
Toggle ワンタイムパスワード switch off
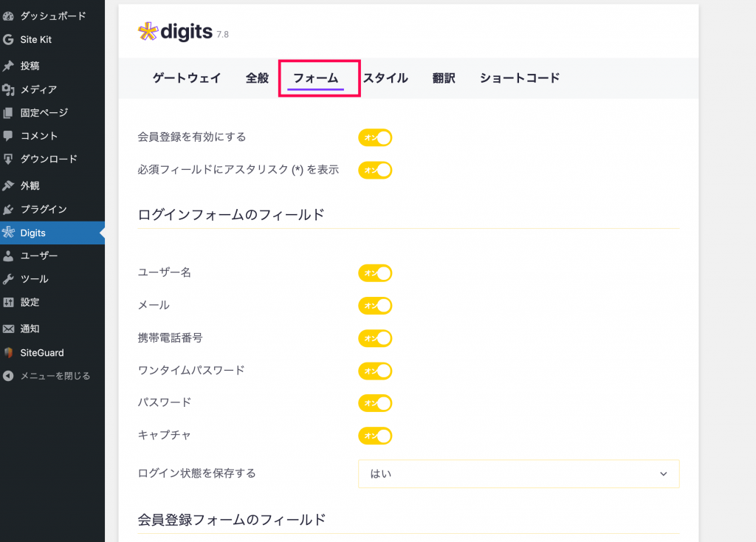tap(375, 371)
